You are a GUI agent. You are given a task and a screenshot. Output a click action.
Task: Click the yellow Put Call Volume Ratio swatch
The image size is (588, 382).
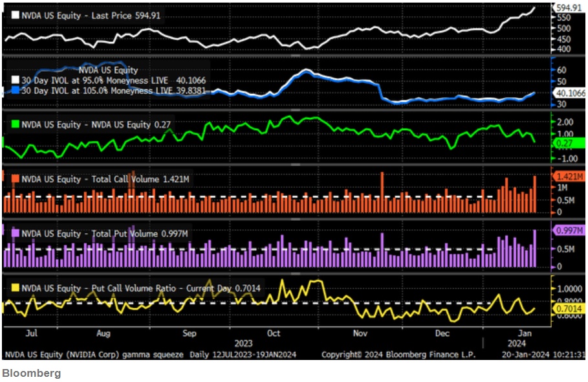[x=15, y=287]
